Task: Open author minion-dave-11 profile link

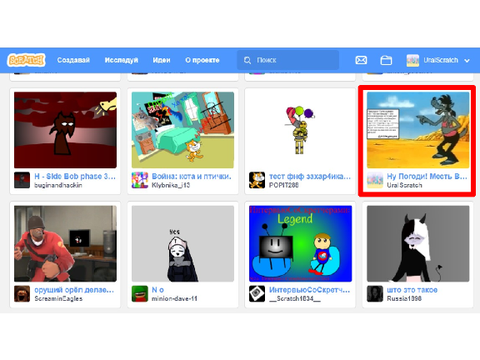Action: [174, 299]
